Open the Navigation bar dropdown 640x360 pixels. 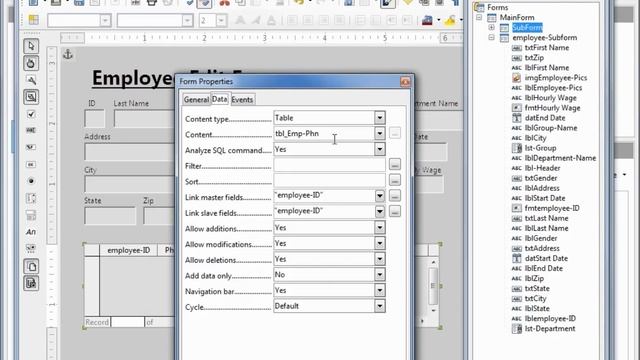pos(380,290)
